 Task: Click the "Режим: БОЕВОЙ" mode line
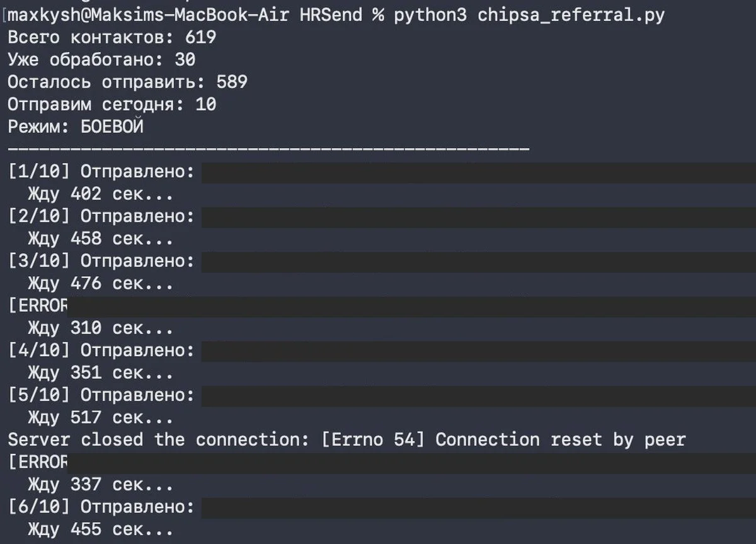tap(76, 127)
